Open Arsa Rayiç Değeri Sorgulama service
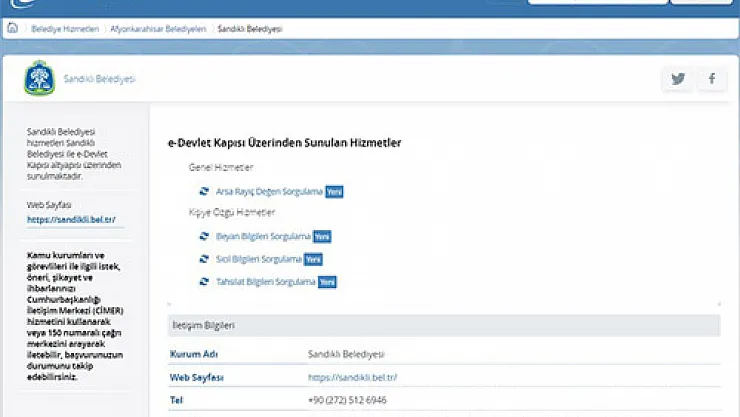Viewport: 740px width, 417px height. (269, 192)
